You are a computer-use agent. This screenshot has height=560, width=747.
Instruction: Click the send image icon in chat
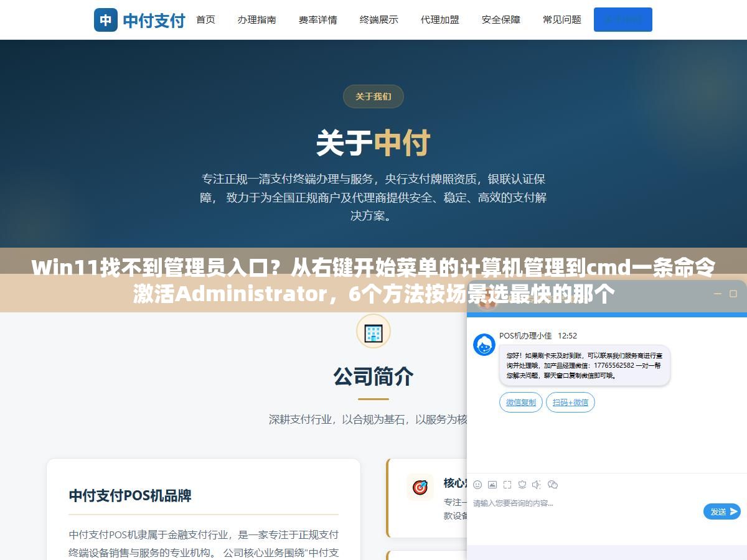pos(492,485)
